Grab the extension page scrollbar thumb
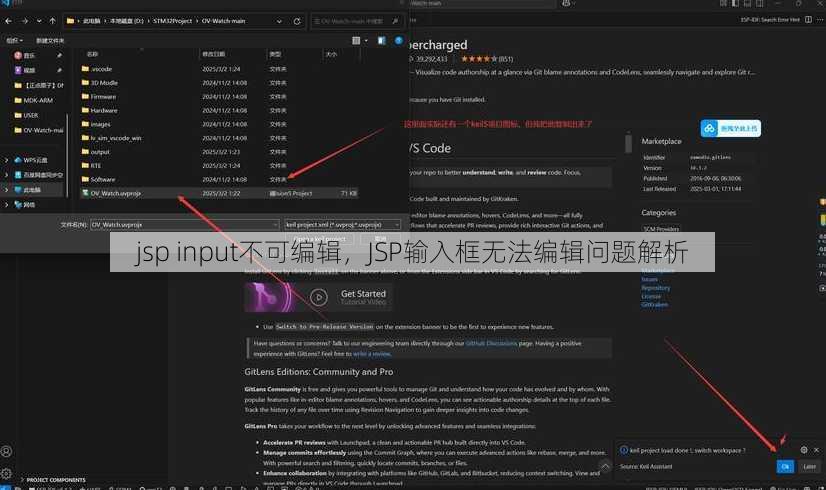Viewport: 826px width, 490px height. click(628, 143)
